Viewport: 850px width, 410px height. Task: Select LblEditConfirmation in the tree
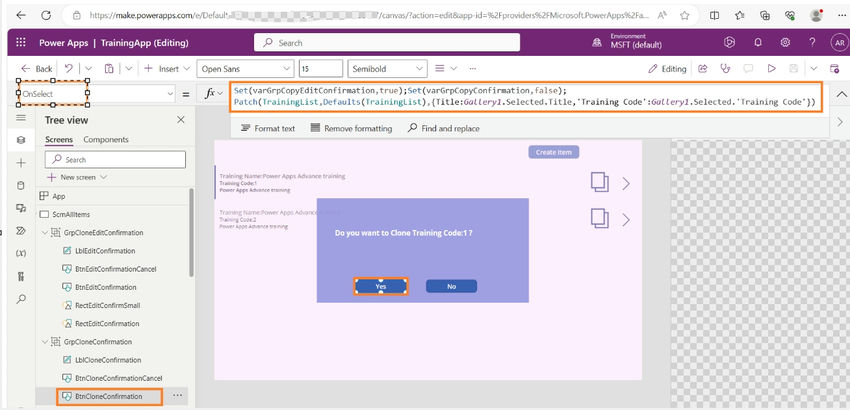(x=105, y=251)
